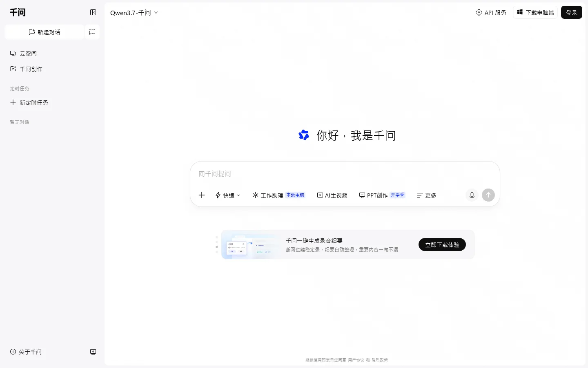Image resolution: width=588 pixels, height=368 pixels.
Task: Open the 隐私政策 link
Action: (380, 360)
